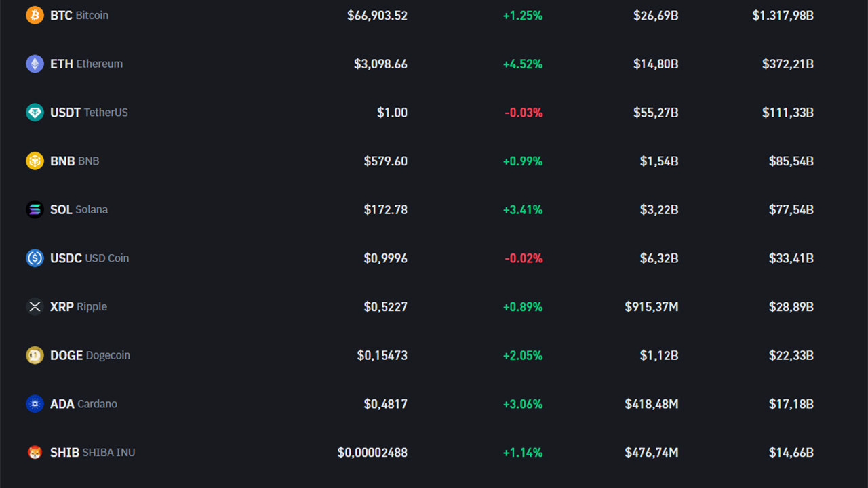The height and width of the screenshot is (488, 868).
Task: Click the Solana coin icon
Action: (x=35, y=209)
